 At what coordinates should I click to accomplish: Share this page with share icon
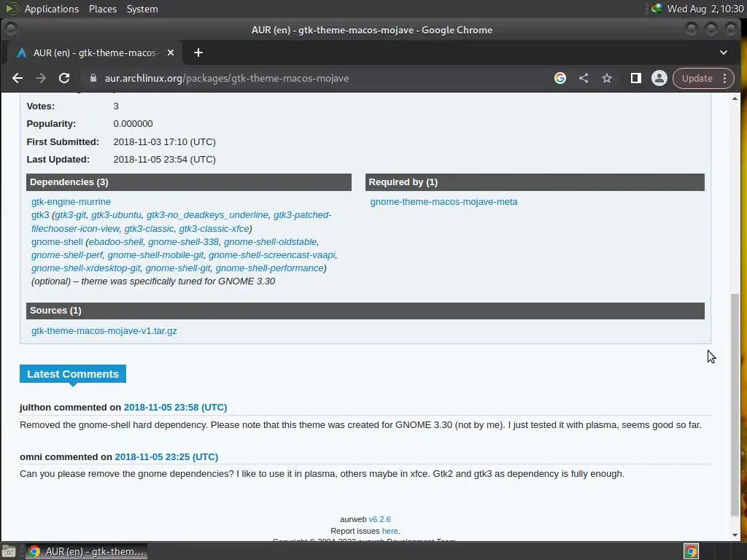tap(584, 78)
